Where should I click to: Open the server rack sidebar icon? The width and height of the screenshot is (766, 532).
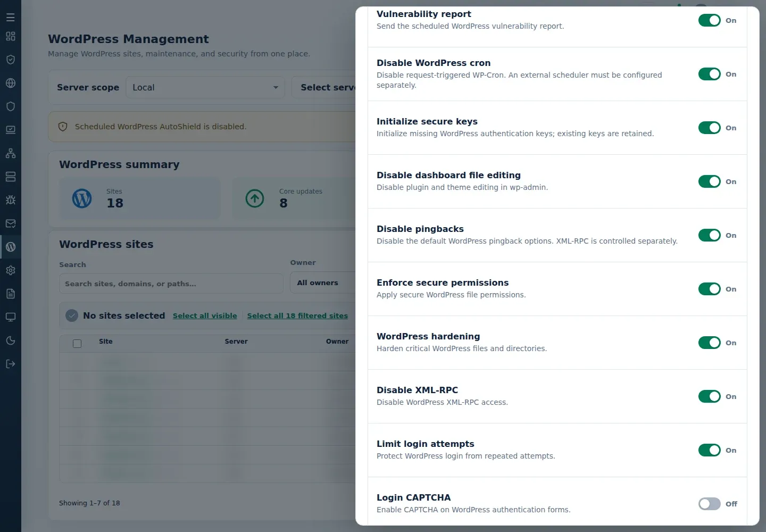[x=11, y=177]
